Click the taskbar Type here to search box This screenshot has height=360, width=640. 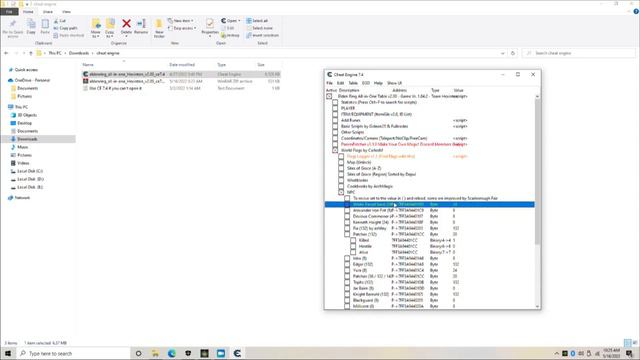73,353
